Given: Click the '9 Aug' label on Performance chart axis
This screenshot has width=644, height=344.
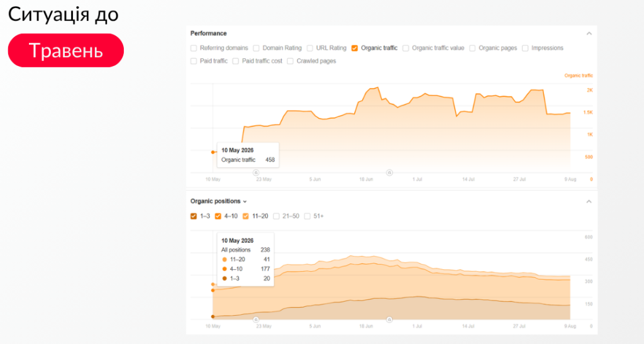Looking at the screenshot, I should point(570,179).
